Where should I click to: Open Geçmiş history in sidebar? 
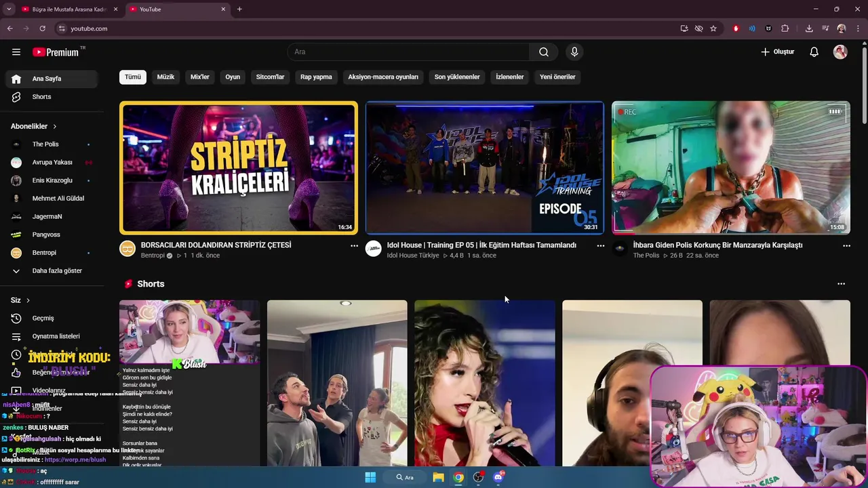(52, 318)
